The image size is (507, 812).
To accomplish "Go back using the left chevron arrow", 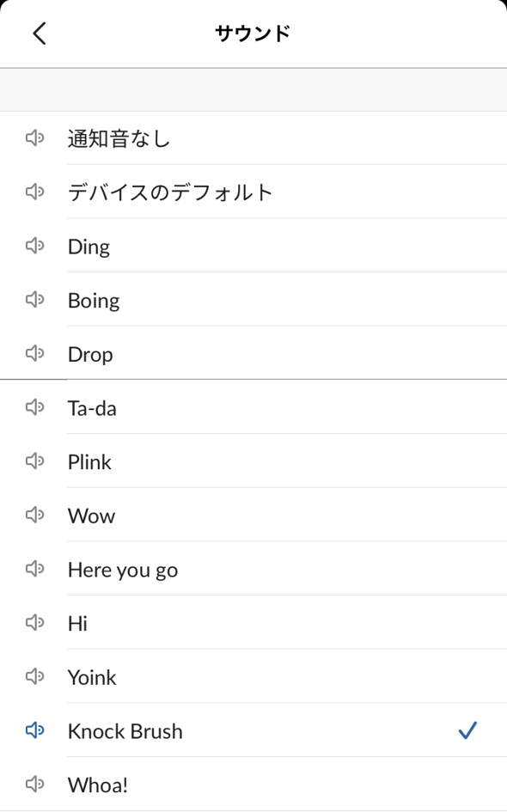I will (x=40, y=34).
